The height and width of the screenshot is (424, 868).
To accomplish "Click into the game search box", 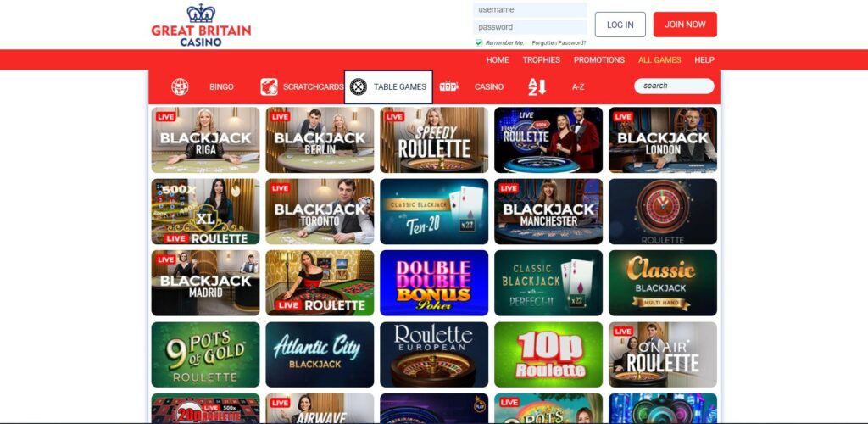I will coord(674,86).
